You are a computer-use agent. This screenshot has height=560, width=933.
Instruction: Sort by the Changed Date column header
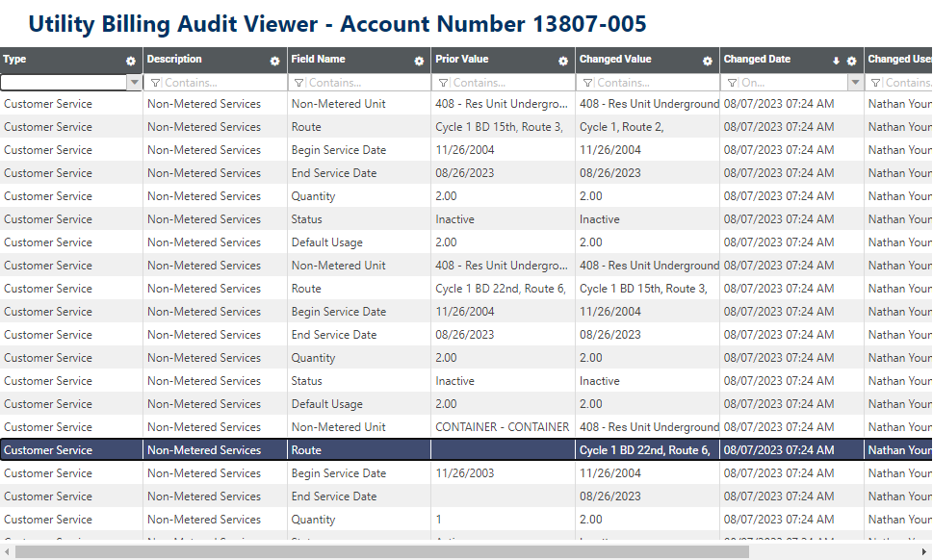tap(757, 59)
